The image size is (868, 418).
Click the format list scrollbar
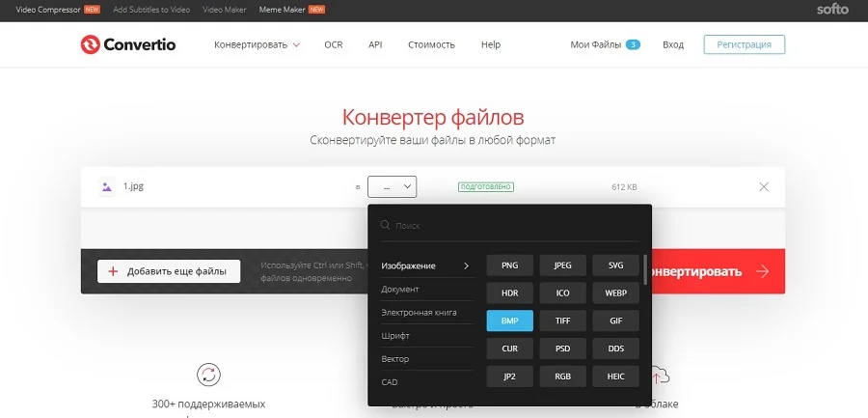click(x=645, y=269)
